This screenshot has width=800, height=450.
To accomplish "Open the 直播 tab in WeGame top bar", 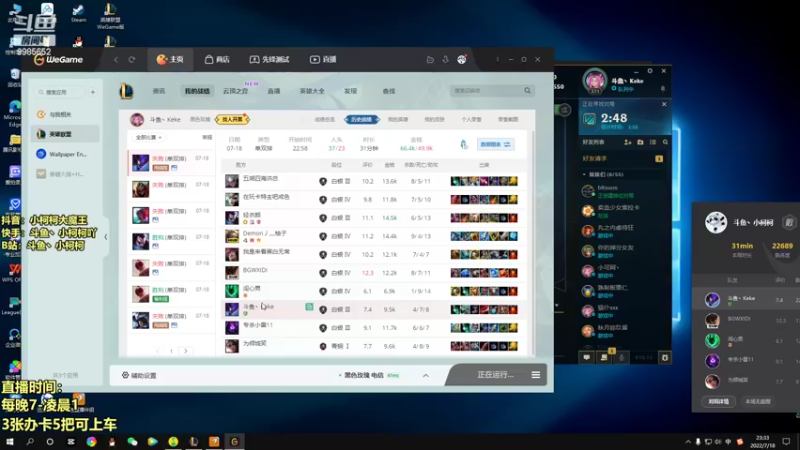I will pyautogui.click(x=323, y=60).
